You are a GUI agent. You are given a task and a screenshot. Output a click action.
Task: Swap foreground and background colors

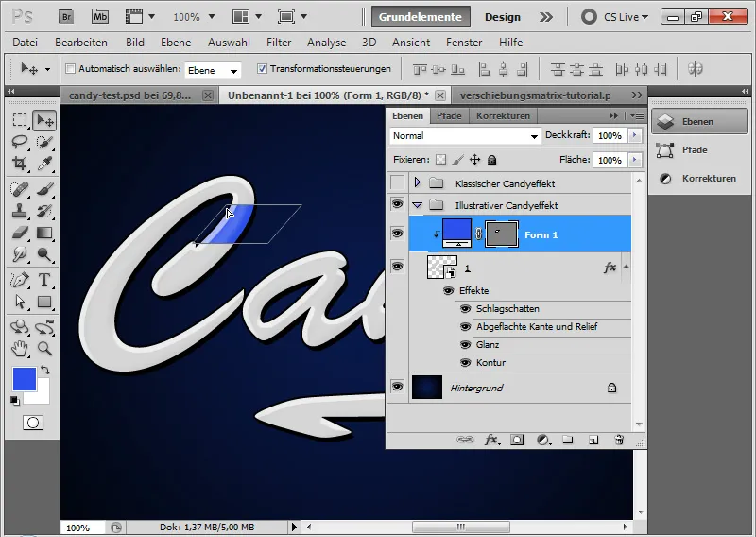[x=45, y=370]
